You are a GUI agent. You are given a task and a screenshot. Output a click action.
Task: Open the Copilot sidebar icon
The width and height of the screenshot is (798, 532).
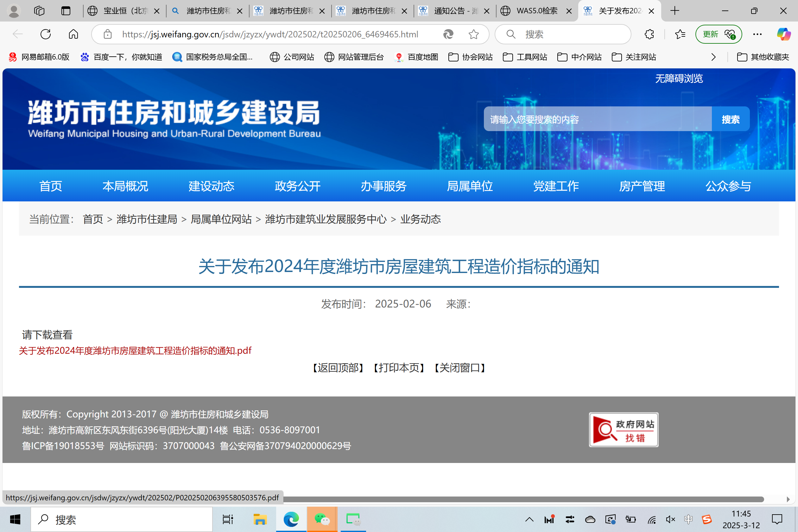point(783,34)
